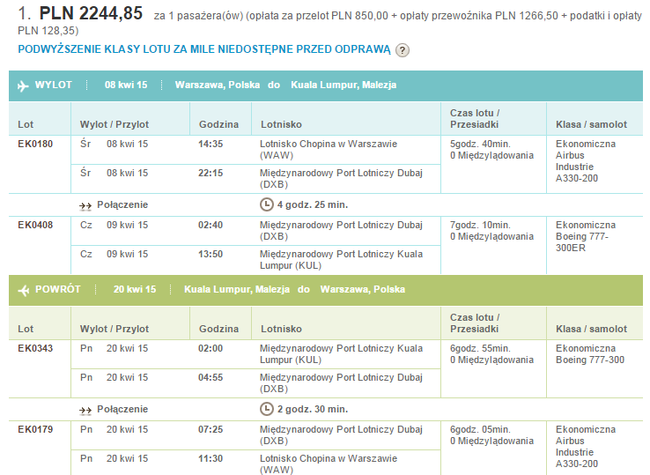Click the connection arrows icon in the return Połączenie row
Screen dimensions: 650x475
[x=85, y=410]
